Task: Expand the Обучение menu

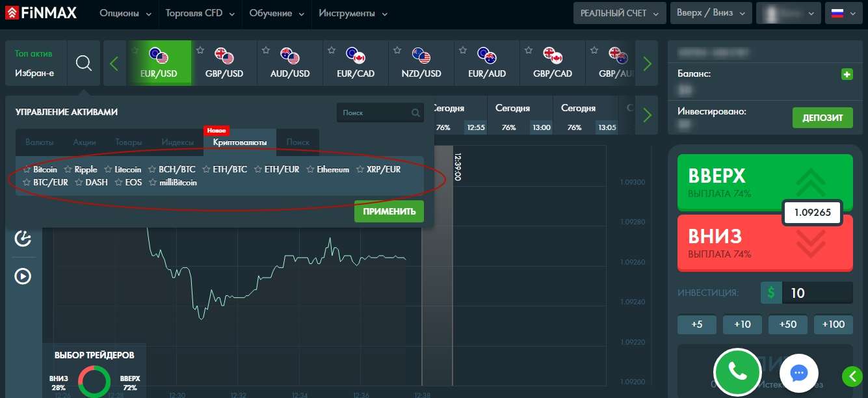Action: coord(277,13)
